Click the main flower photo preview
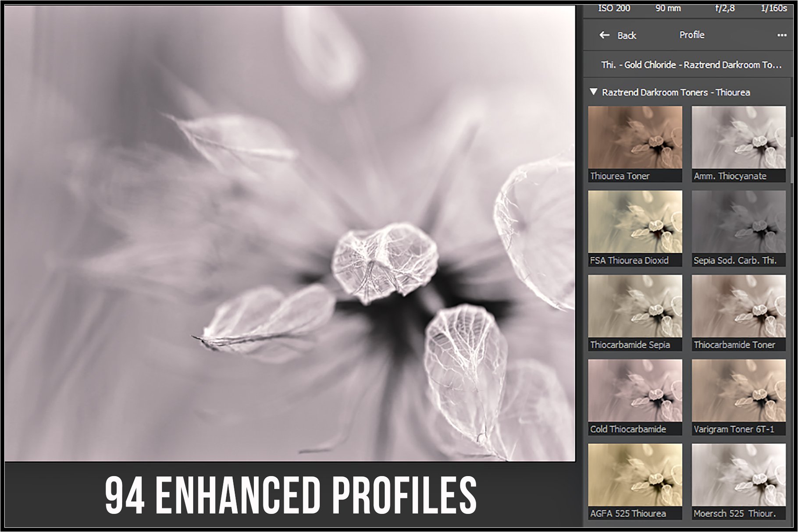Image resolution: width=798 pixels, height=532 pixels. coord(290,233)
